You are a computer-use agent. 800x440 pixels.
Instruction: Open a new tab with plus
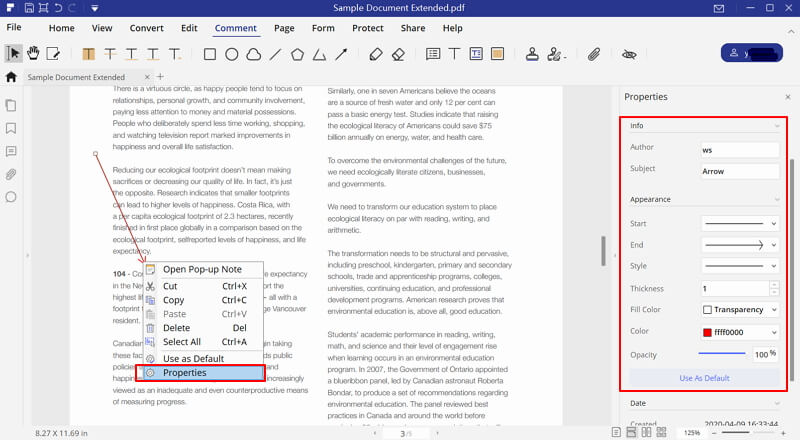click(160, 77)
